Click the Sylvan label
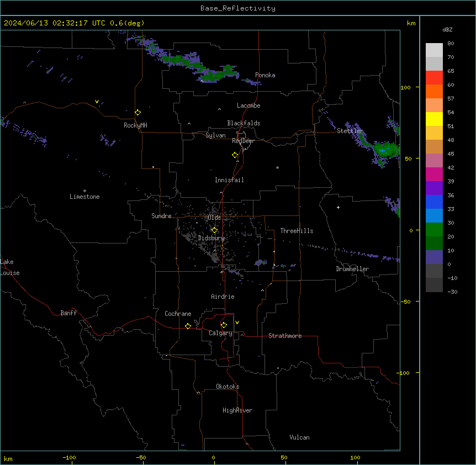The height and width of the screenshot is (465, 476). [215, 135]
